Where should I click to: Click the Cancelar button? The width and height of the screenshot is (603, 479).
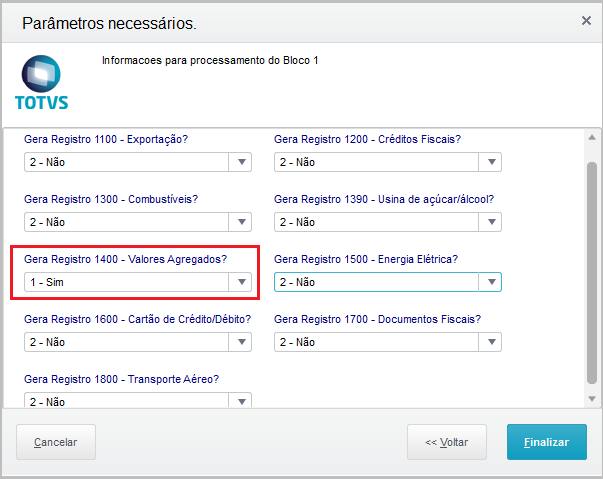click(55, 442)
